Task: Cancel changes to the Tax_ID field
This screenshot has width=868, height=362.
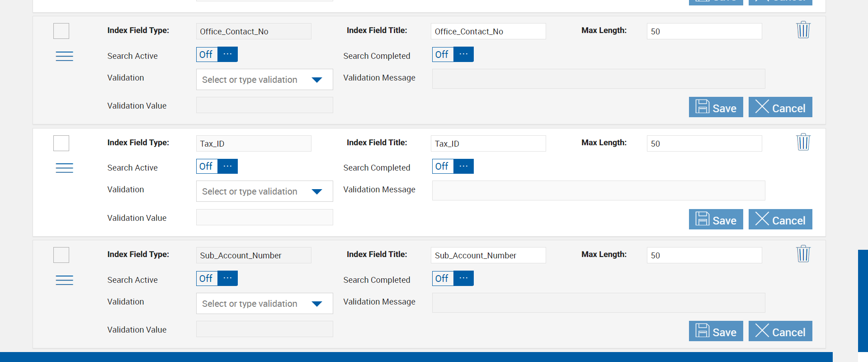Action: coord(780,219)
